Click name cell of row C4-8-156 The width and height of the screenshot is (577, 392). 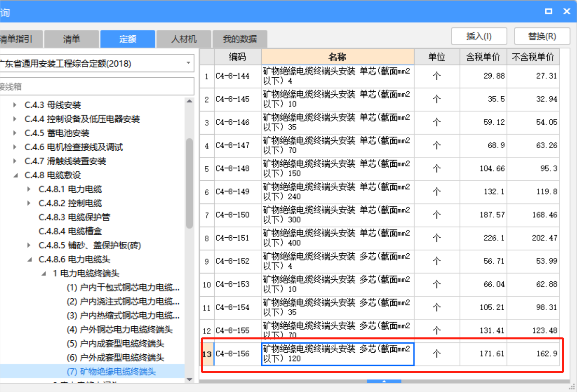337,354
